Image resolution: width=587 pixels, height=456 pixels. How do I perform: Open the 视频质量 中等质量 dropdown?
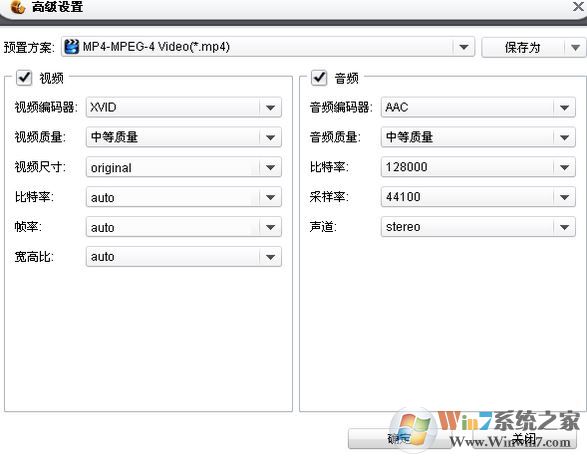[183, 137]
